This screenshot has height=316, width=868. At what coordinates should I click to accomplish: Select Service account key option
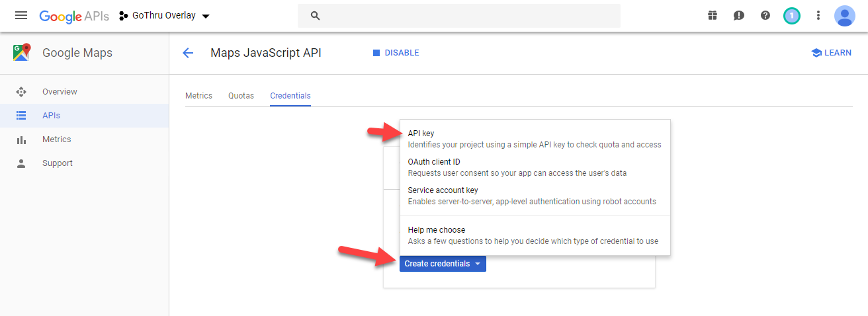tap(443, 190)
